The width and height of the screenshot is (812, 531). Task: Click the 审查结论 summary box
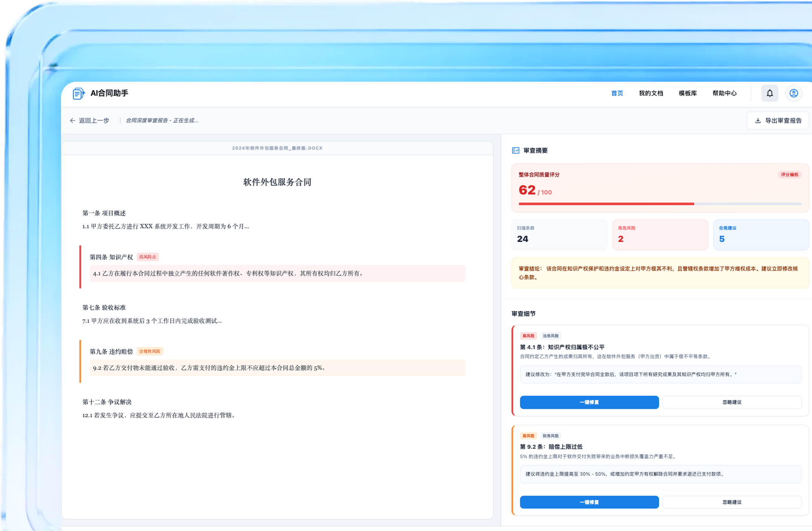pyautogui.click(x=660, y=273)
